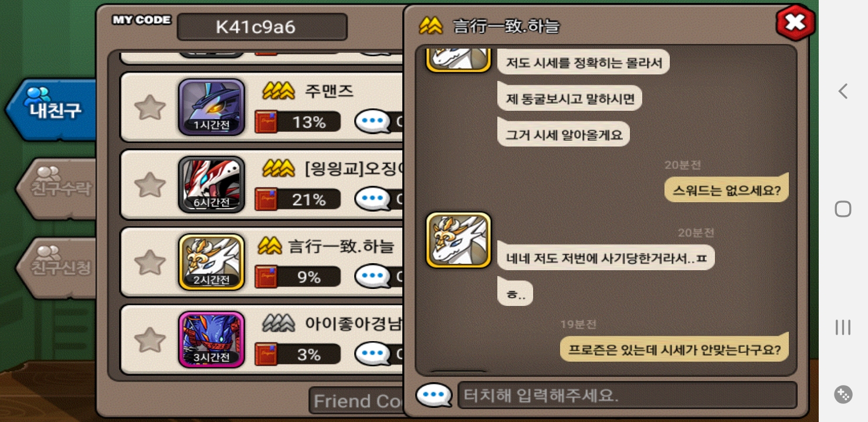Tap red book icon showing 3%
The height and width of the screenshot is (422, 868).
click(266, 355)
